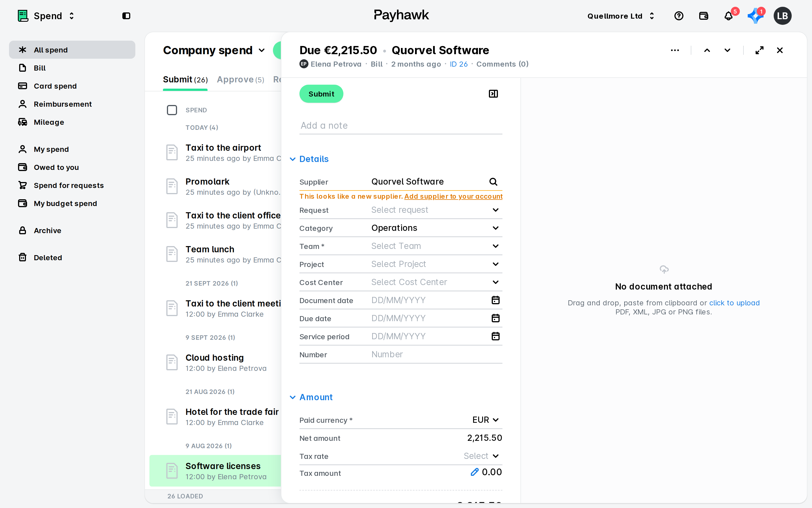Image resolution: width=812 pixels, height=508 pixels.
Task: Edit tax amount with pencil icon
Action: (474, 472)
